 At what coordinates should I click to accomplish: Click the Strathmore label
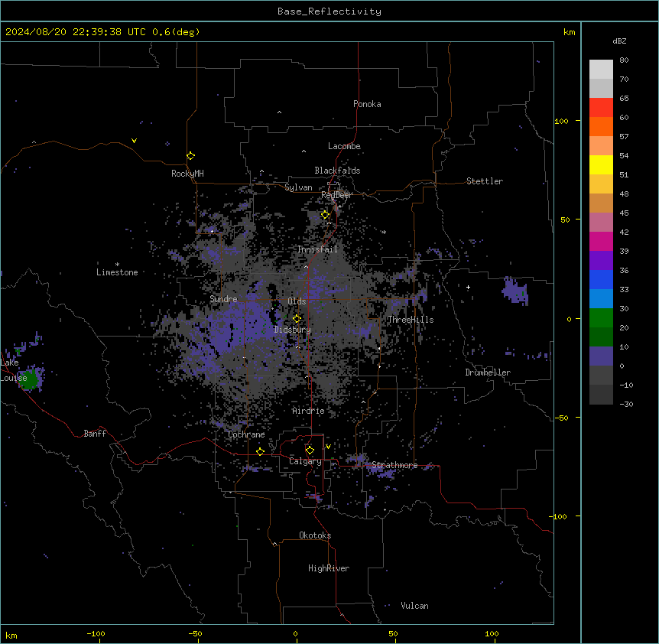[394, 465]
